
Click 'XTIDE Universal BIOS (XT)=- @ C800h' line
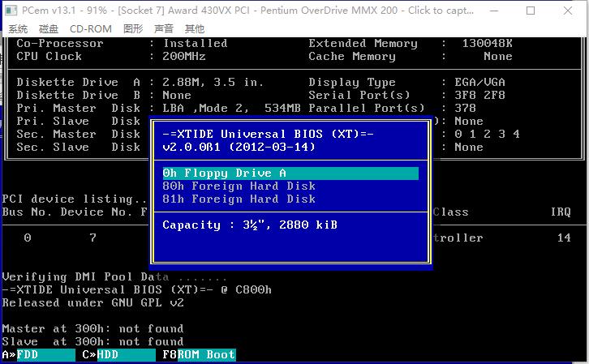click(x=137, y=289)
